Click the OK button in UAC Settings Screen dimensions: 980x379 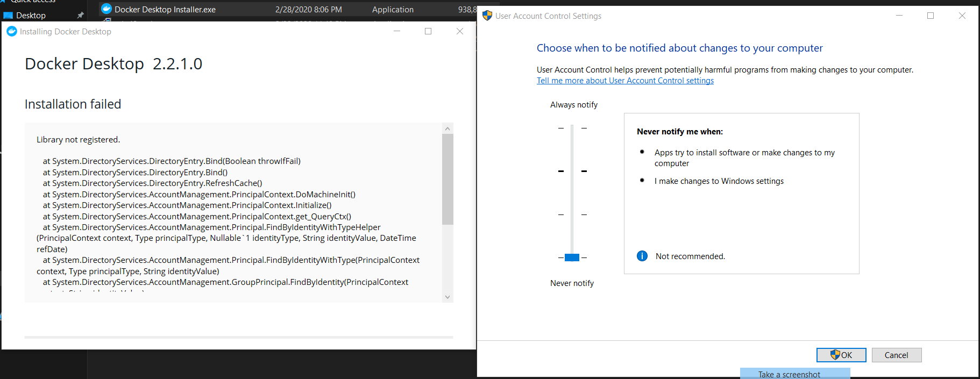(841, 355)
